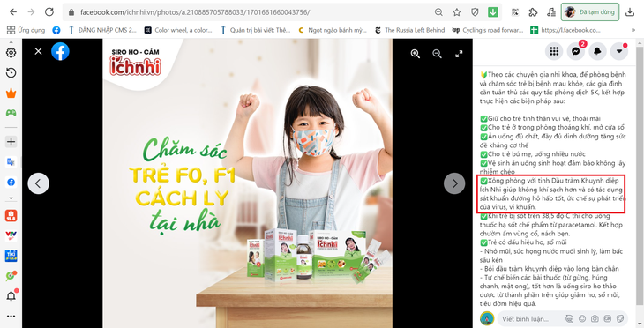Open the Cốc Cốc map sidebar icon
Screen dimensions: 644x328
(11, 276)
